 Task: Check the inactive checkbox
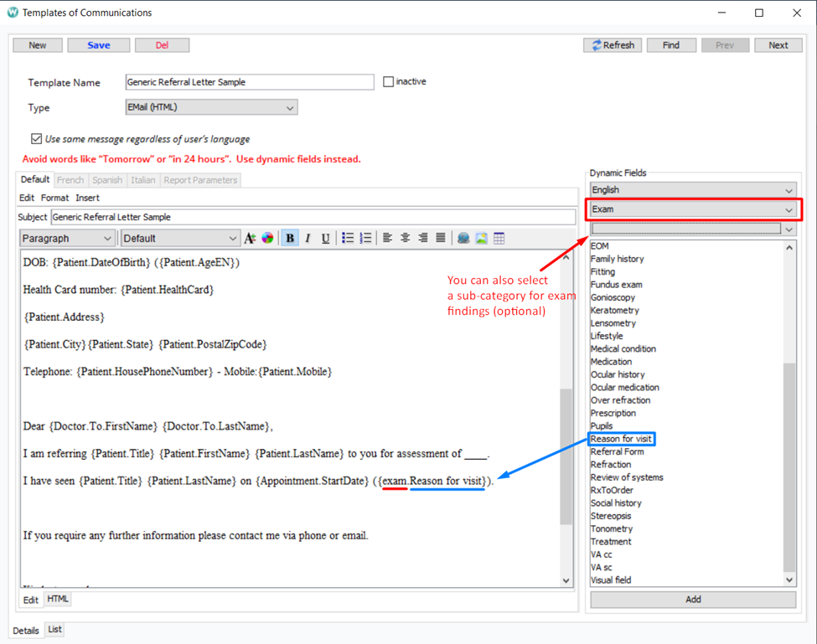[389, 82]
